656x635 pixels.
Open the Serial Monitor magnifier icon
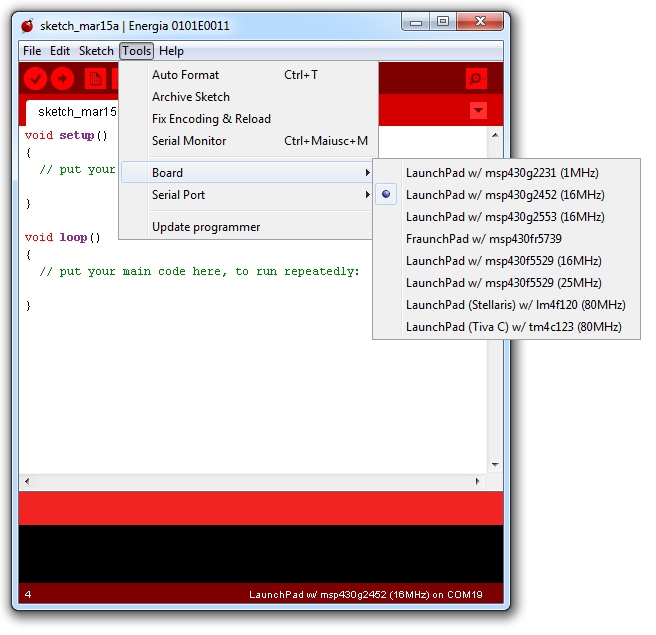coord(476,79)
